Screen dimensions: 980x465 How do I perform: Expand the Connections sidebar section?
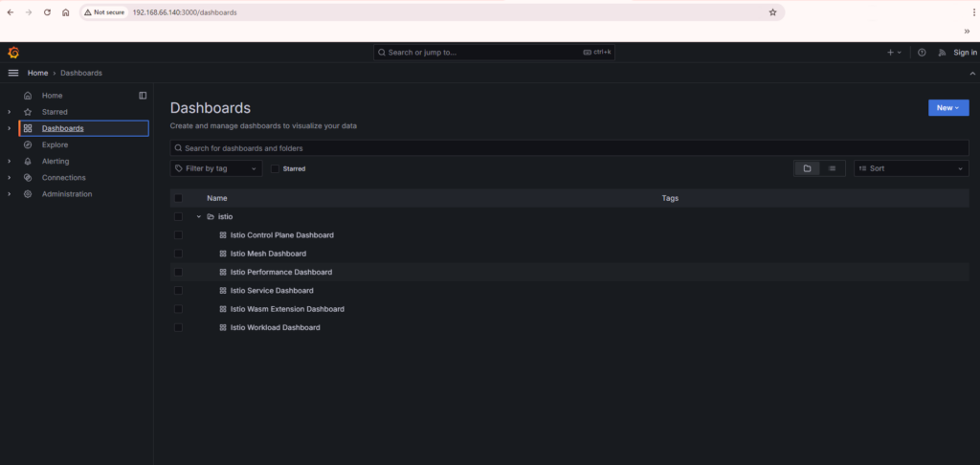pos(9,178)
